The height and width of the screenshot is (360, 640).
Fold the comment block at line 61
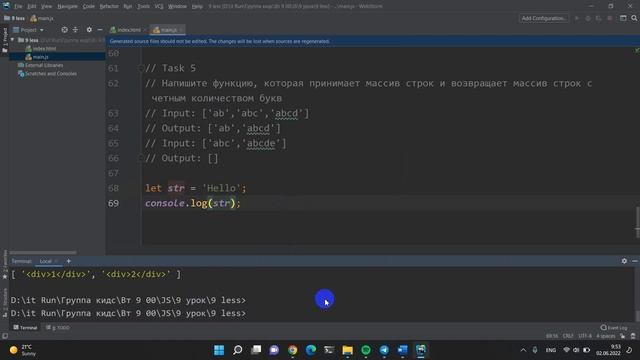[140, 69]
